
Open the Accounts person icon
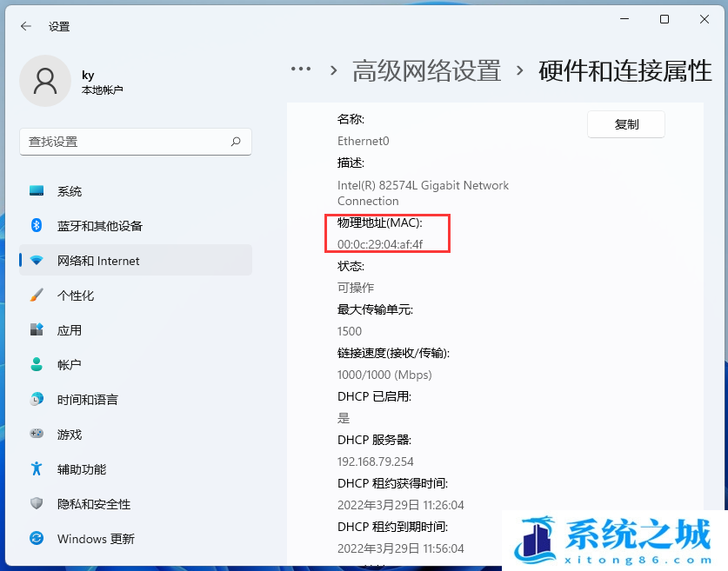[x=37, y=365]
